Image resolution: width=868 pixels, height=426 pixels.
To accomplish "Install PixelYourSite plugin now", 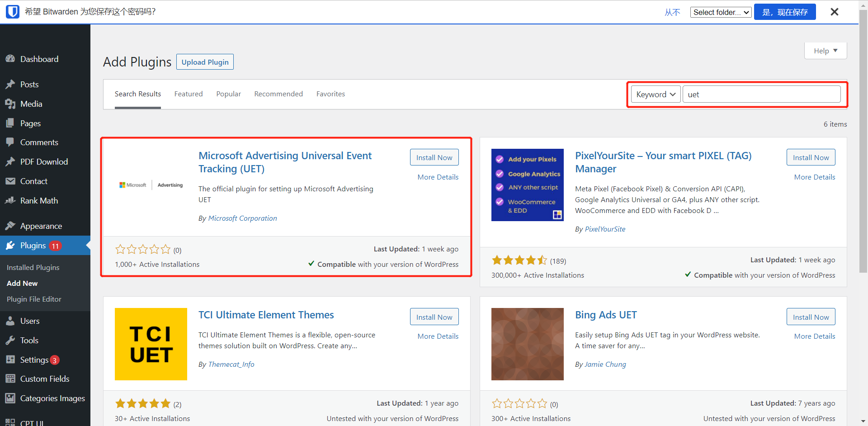I will click(x=811, y=157).
